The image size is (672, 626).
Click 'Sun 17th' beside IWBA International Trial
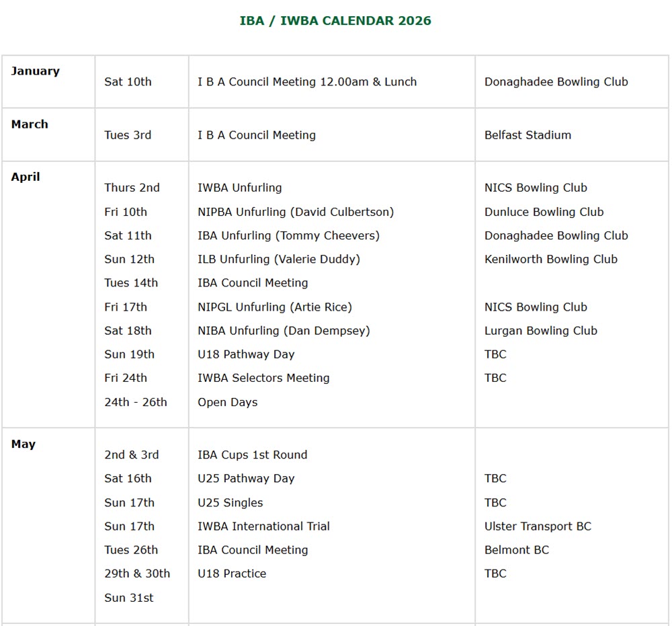pos(129,526)
